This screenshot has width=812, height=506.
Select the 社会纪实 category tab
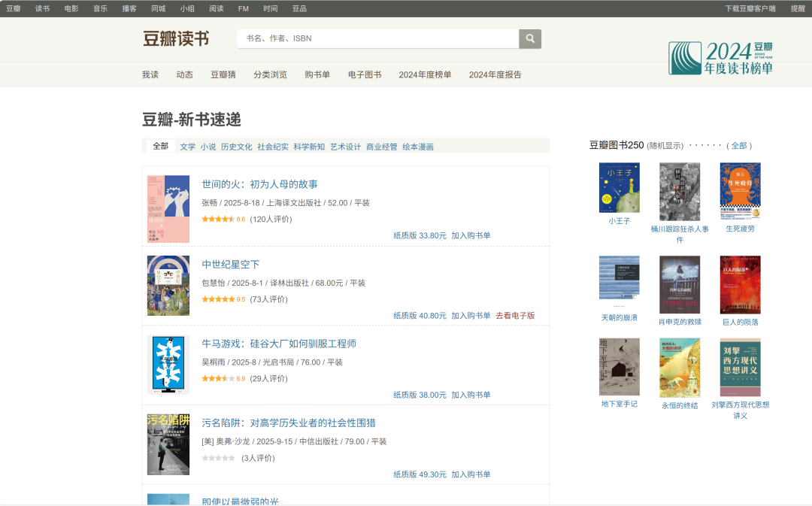(x=273, y=147)
